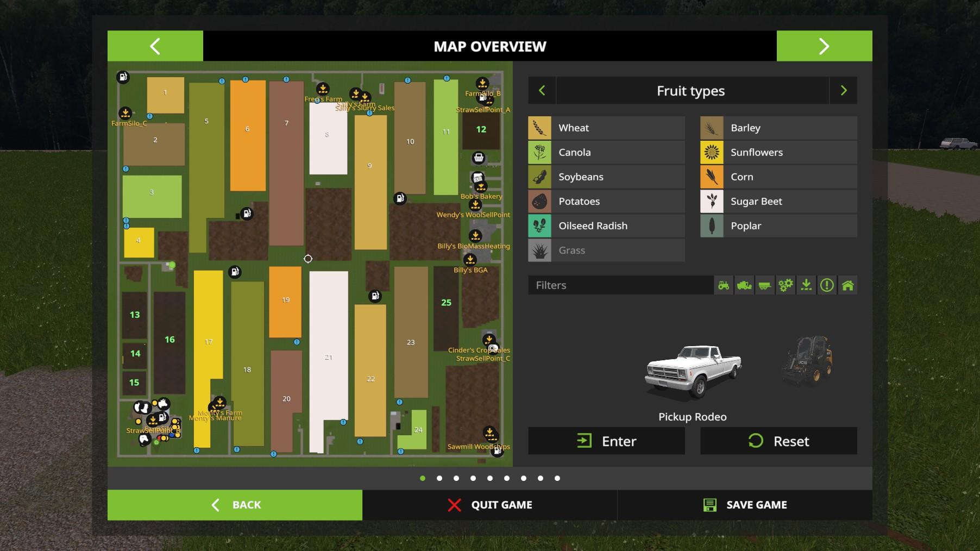
Task: Click the Corn orange color swatch
Action: pyautogui.click(x=712, y=177)
